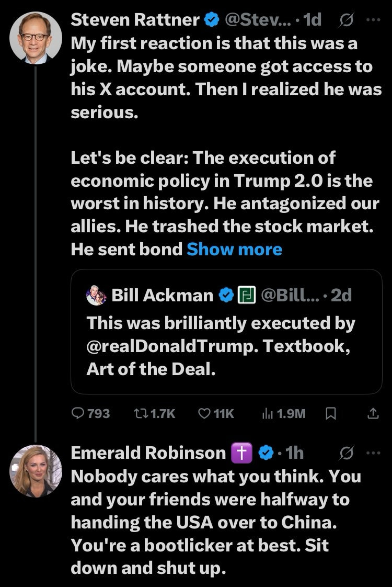
Task: Bookmark Steven Rattner's tweet
Action: click(x=330, y=413)
